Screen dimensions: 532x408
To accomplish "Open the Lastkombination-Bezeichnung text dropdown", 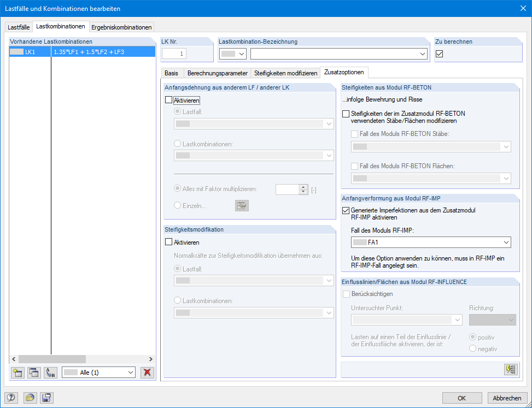I will tap(338, 54).
